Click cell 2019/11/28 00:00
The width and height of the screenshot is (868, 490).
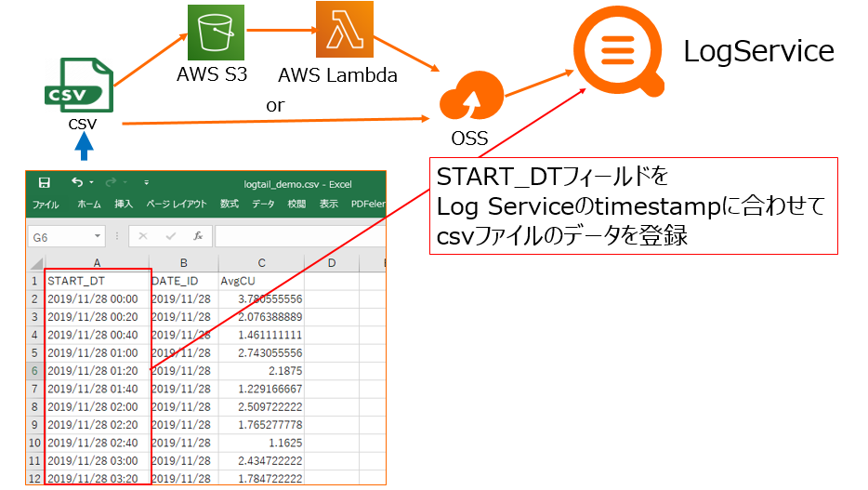click(x=97, y=299)
